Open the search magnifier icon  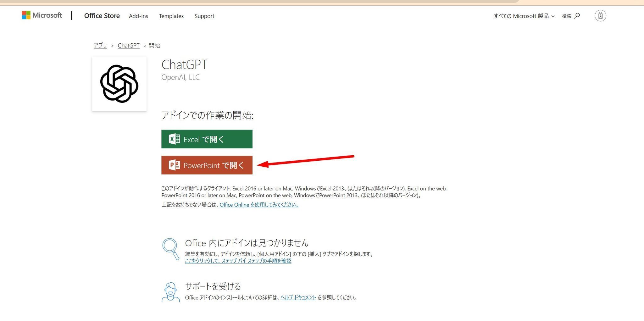coord(577,16)
